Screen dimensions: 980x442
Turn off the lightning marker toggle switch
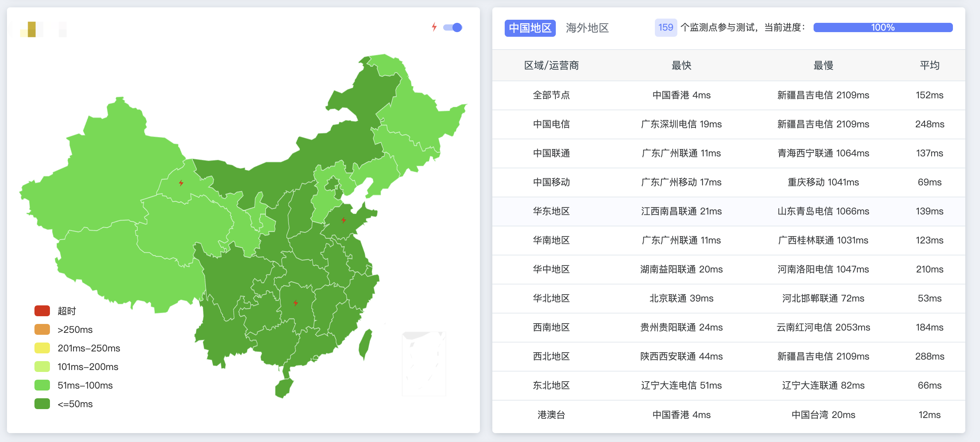tap(452, 27)
